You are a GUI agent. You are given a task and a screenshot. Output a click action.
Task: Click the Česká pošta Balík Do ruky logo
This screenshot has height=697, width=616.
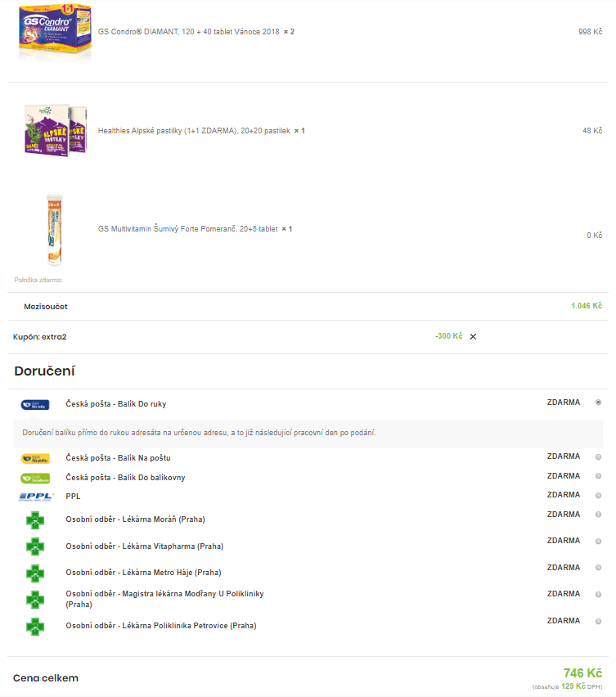click(x=35, y=404)
